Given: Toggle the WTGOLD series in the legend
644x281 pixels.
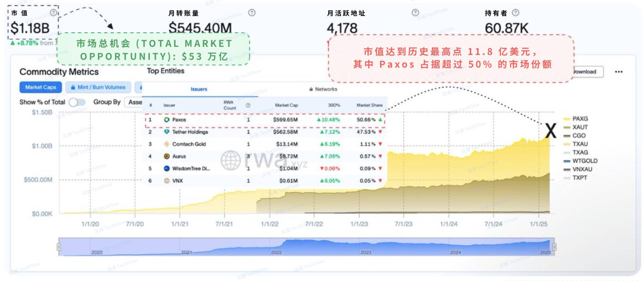Looking at the screenshot, I should [x=580, y=161].
